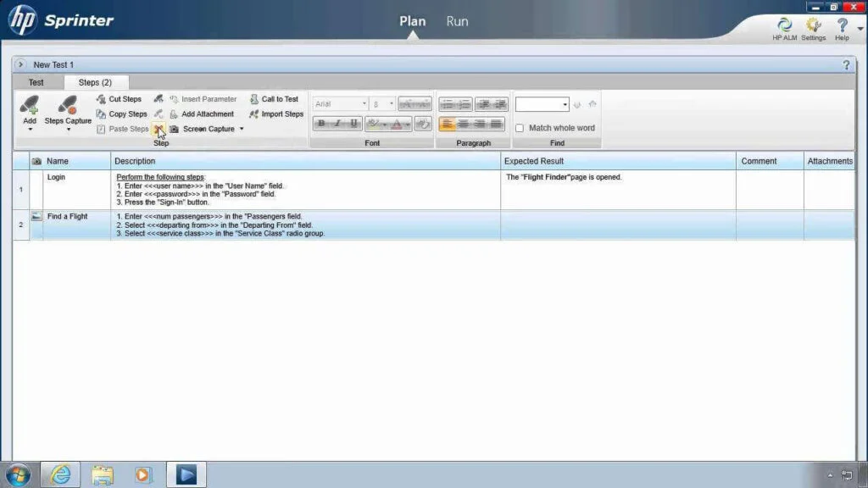This screenshot has width=868, height=488.
Task: Click the numbered list button
Action: click(x=464, y=104)
